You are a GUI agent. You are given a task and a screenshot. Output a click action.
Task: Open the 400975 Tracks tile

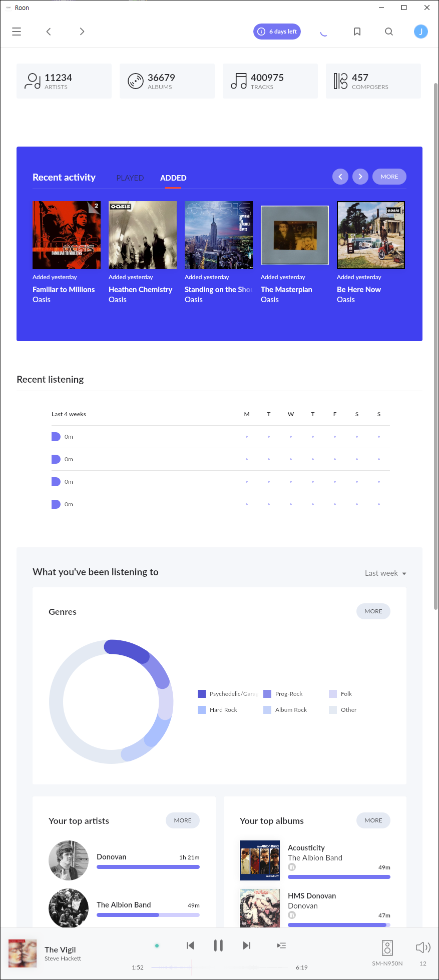pyautogui.click(x=270, y=81)
